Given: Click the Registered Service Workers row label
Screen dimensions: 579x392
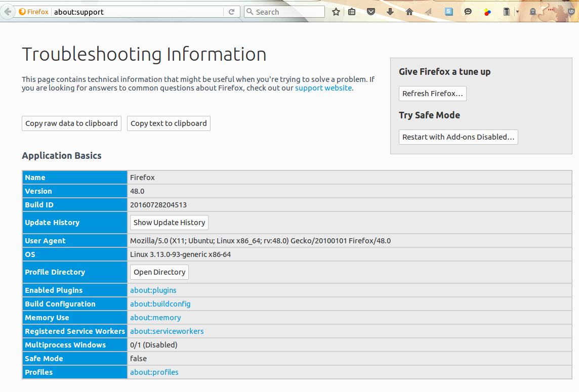Looking at the screenshot, I should click(x=75, y=331).
